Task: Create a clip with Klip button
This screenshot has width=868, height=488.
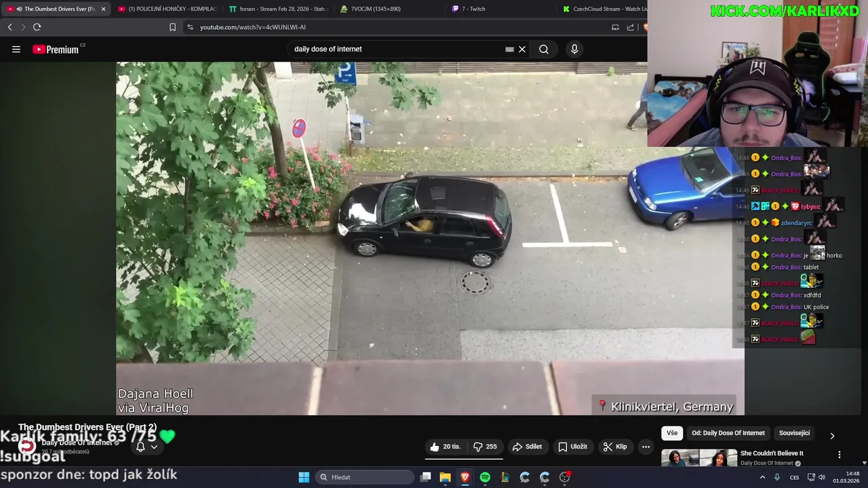Action: coord(615,447)
